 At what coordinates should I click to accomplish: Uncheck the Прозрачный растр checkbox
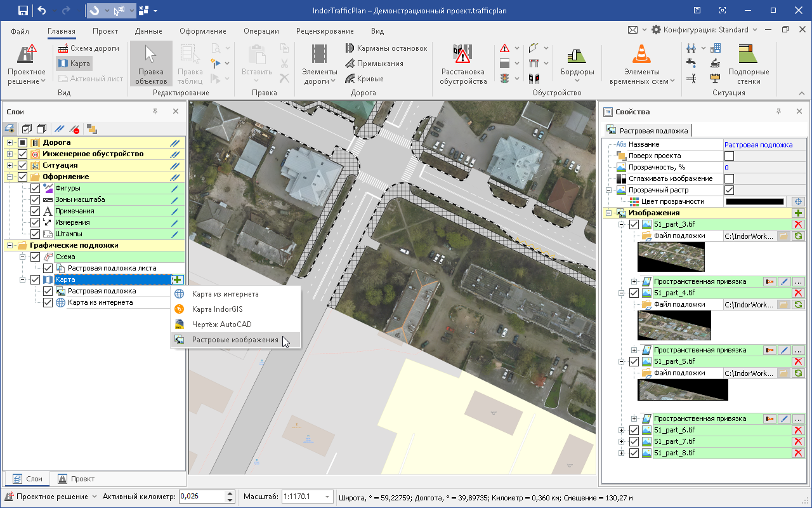(x=729, y=190)
